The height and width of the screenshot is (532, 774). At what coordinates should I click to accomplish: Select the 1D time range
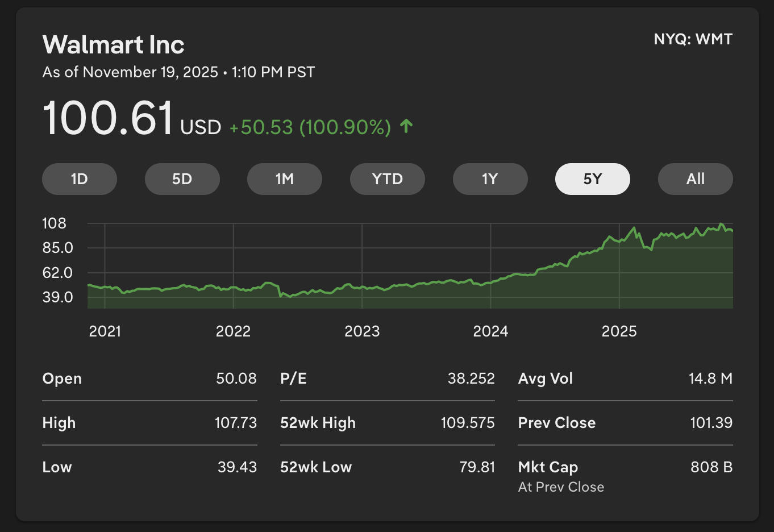click(x=80, y=179)
